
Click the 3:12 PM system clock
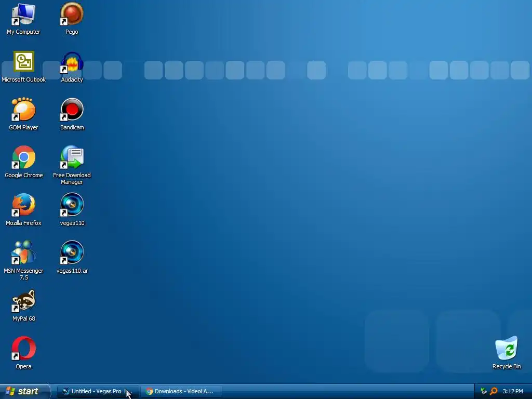tap(513, 391)
